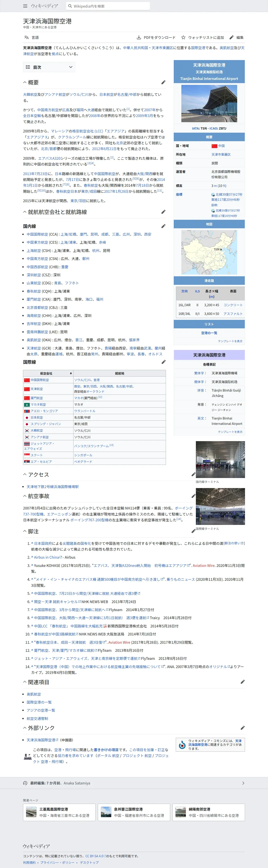Open 中国国際航空 table row link
Screen dimensions: 268x868
click(x=40, y=380)
